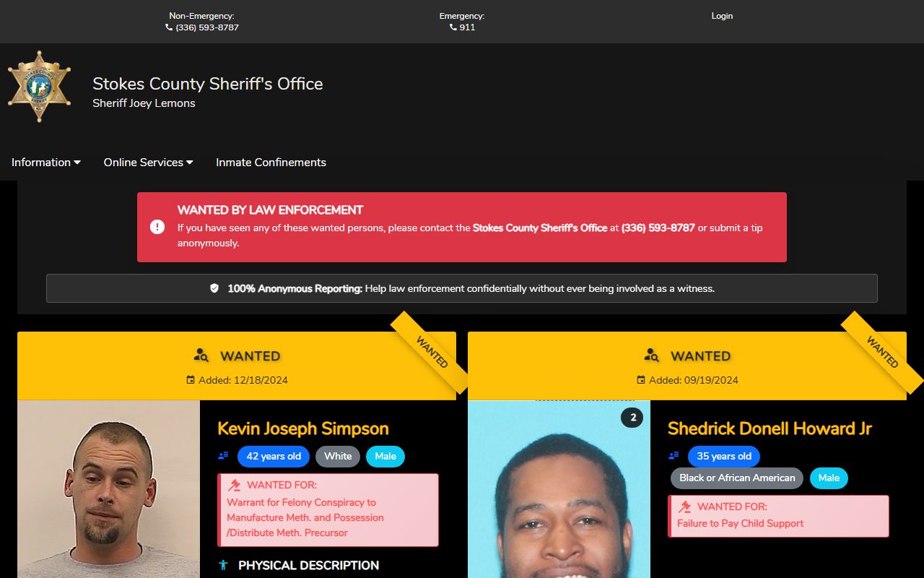Click the shield icon beside 100% Anonymous Reporting
The width and height of the screenshot is (924, 578).
(214, 288)
